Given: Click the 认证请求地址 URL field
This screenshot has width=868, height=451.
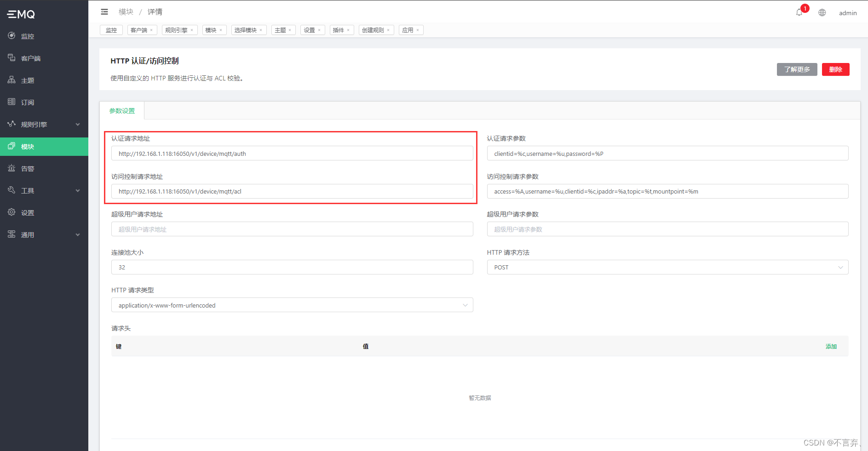Looking at the screenshot, I should pyautogui.click(x=292, y=154).
